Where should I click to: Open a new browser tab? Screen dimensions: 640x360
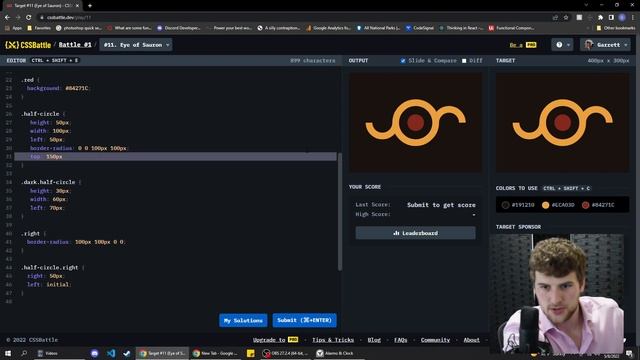[x=90, y=6]
